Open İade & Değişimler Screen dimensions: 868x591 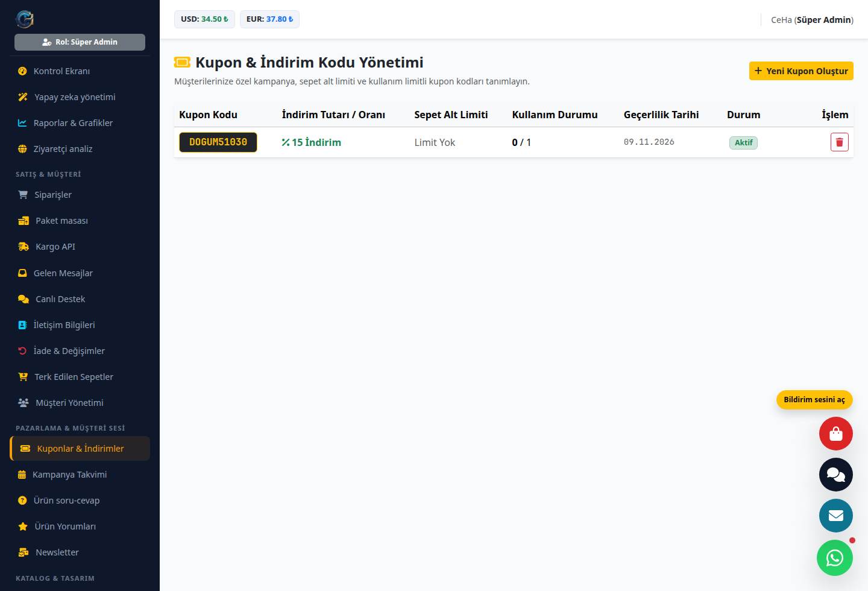[80, 351]
